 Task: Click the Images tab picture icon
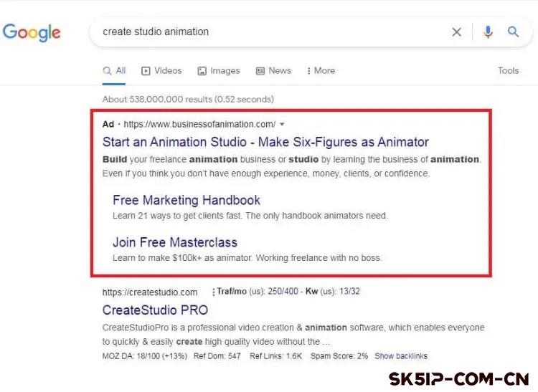click(x=202, y=71)
